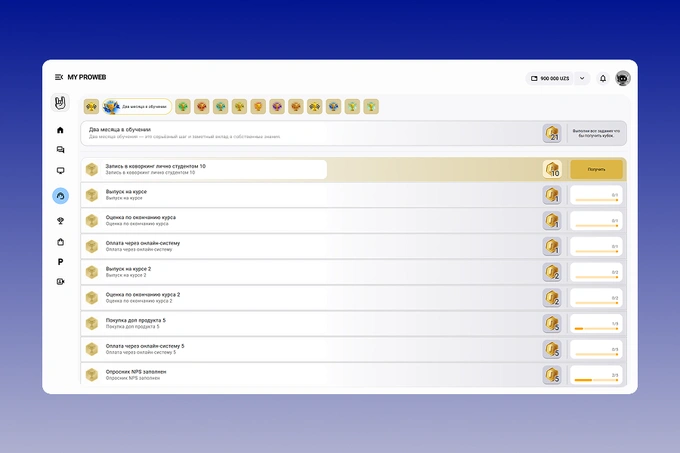Open the 'Выпуск на курсе' task row

353,195
